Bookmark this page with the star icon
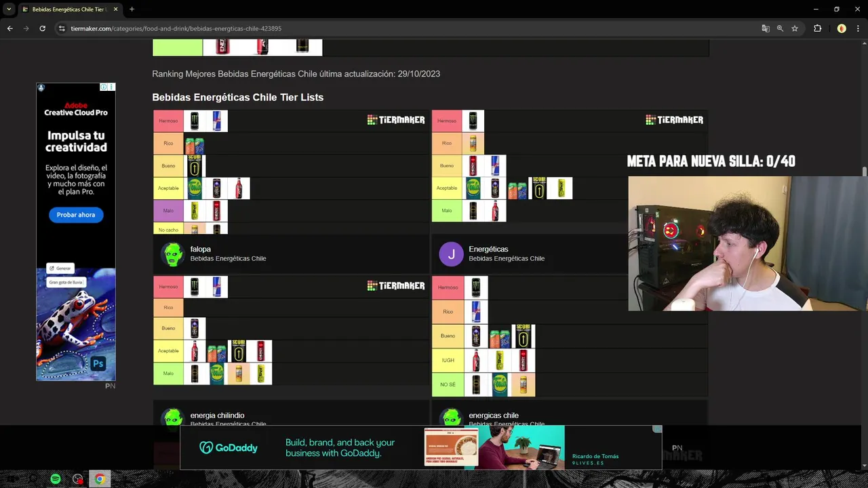The image size is (868, 488). 795,28
